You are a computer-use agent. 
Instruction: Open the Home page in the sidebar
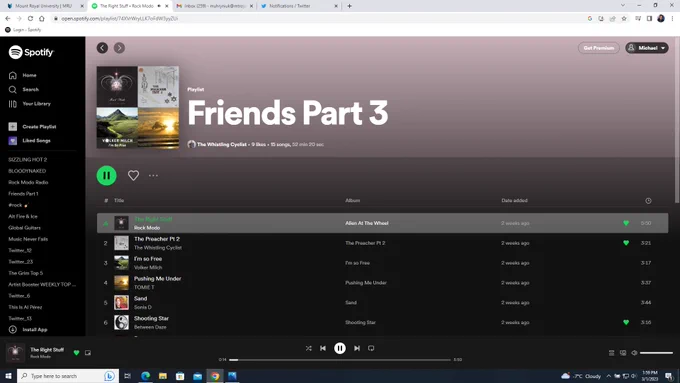[x=23, y=75]
